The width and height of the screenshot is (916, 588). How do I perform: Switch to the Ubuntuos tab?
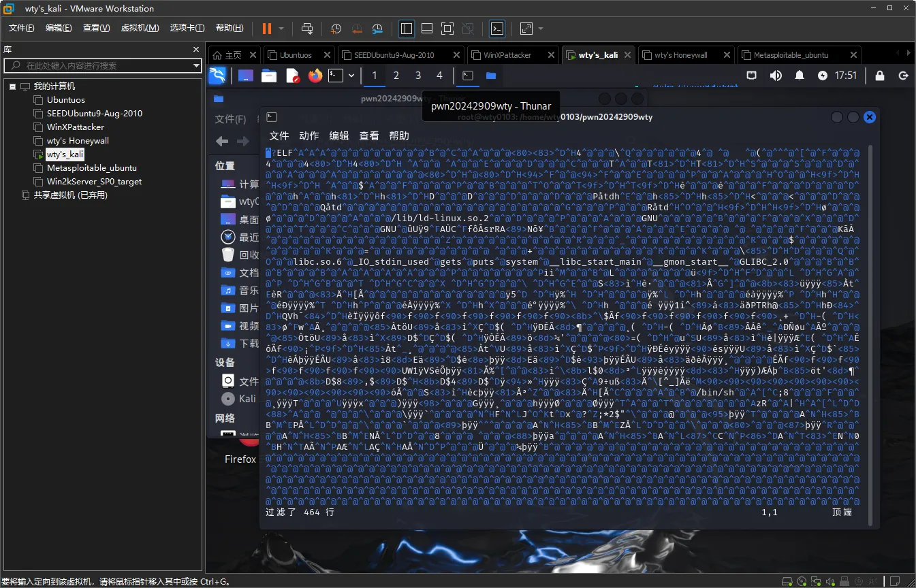tap(296, 55)
